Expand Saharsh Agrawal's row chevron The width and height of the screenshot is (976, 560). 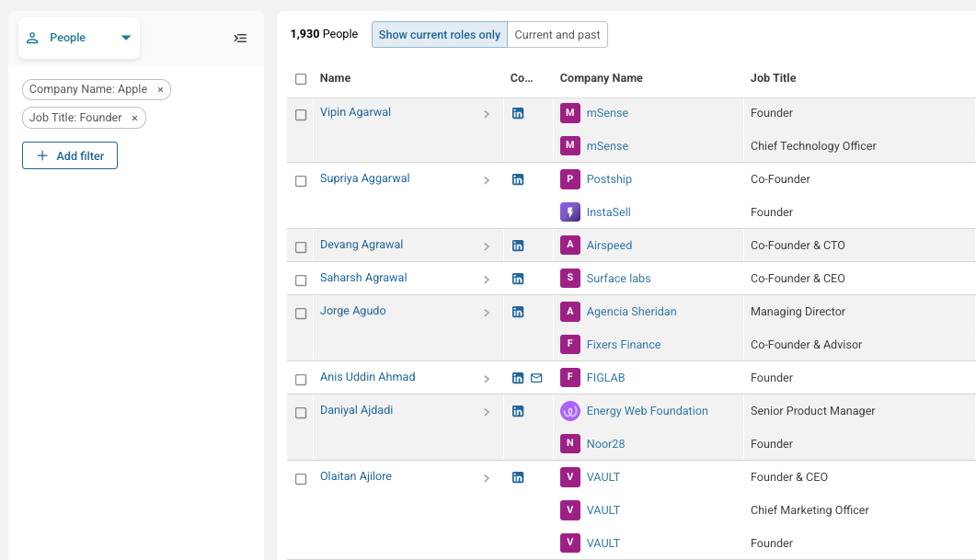(487, 280)
